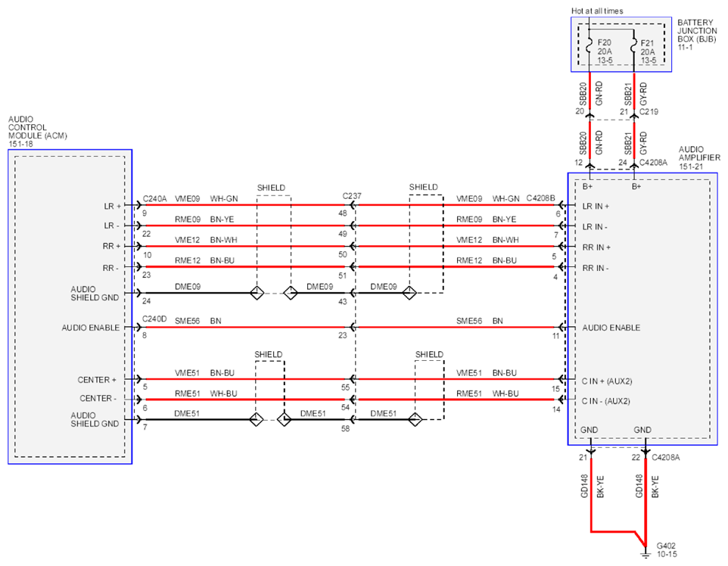Click the C4208B connector at pin 6
Image resolution: width=728 pixels, height=566 pixels.
click(561, 205)
